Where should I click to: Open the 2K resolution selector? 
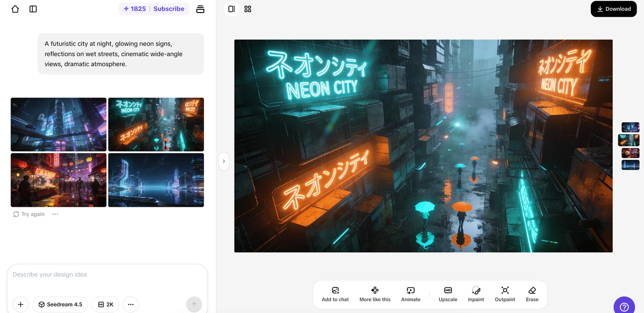[x=106, y=304]
